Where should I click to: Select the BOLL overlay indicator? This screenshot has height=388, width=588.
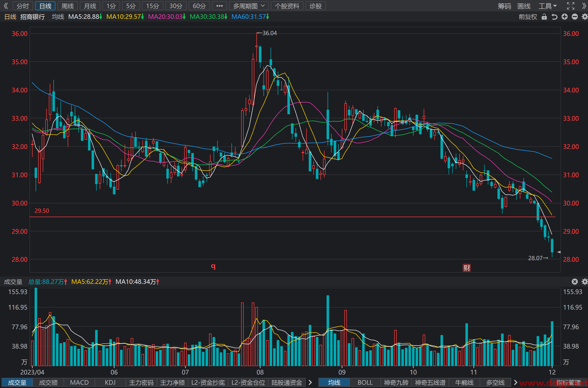click(365, 382)
